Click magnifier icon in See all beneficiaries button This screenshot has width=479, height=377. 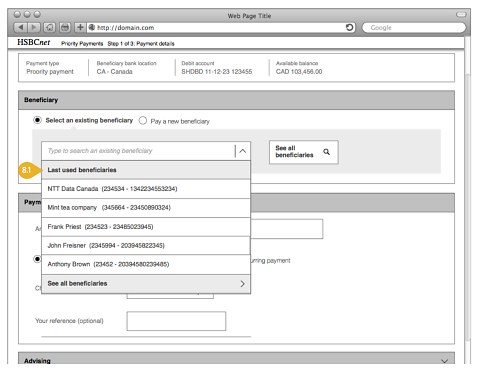click(326, 152)
